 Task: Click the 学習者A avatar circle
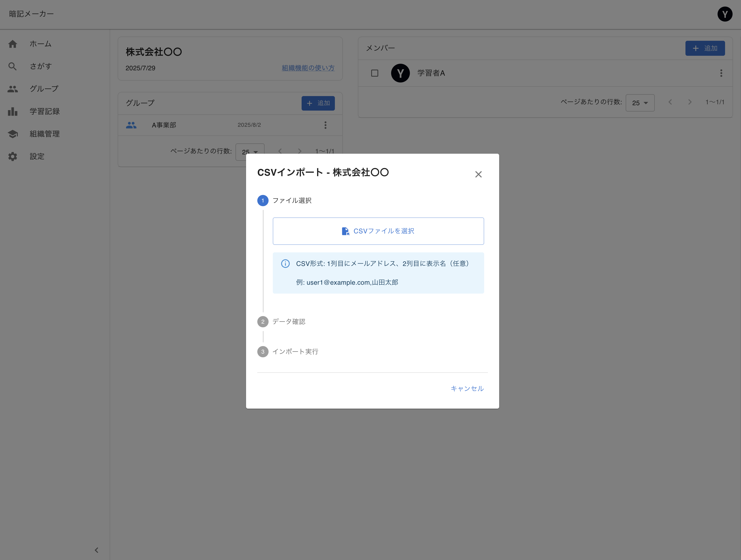click(400, 73)
